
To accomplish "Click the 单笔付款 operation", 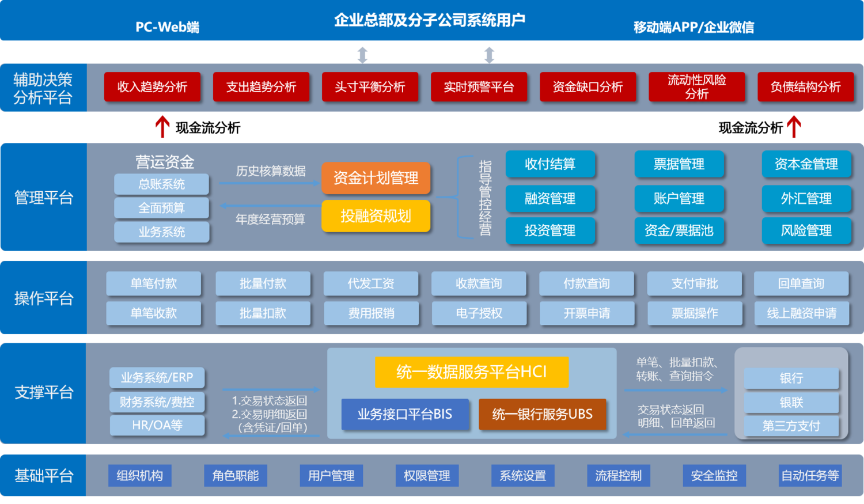I will point(153,283).
